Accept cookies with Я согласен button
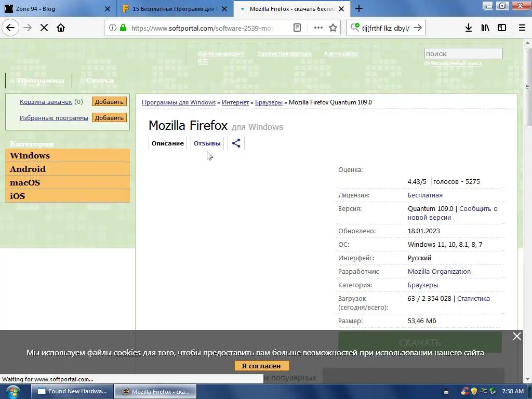Image resolution: width=532 pixels, height=399 pixels. (x=262, y=366)
